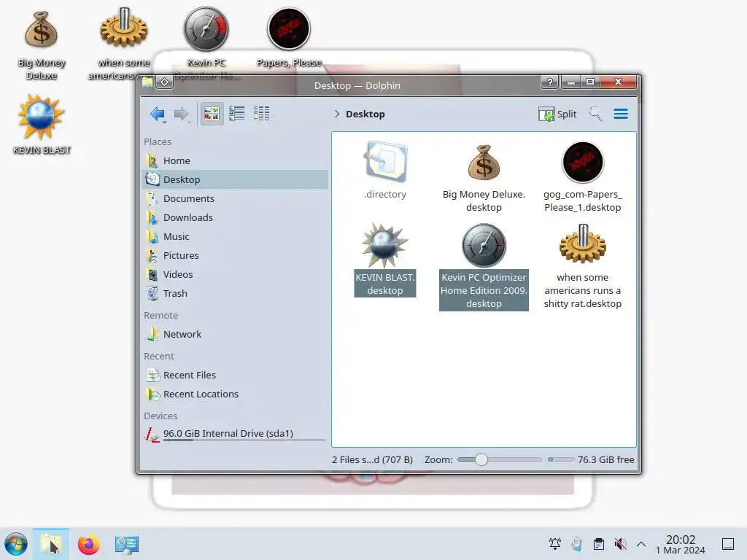Open the search magnifier in Dolphin

pos(595,114)
